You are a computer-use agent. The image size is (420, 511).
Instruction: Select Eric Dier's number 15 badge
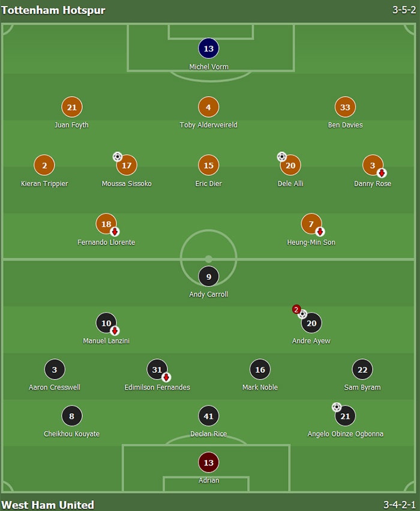[209, 165]
